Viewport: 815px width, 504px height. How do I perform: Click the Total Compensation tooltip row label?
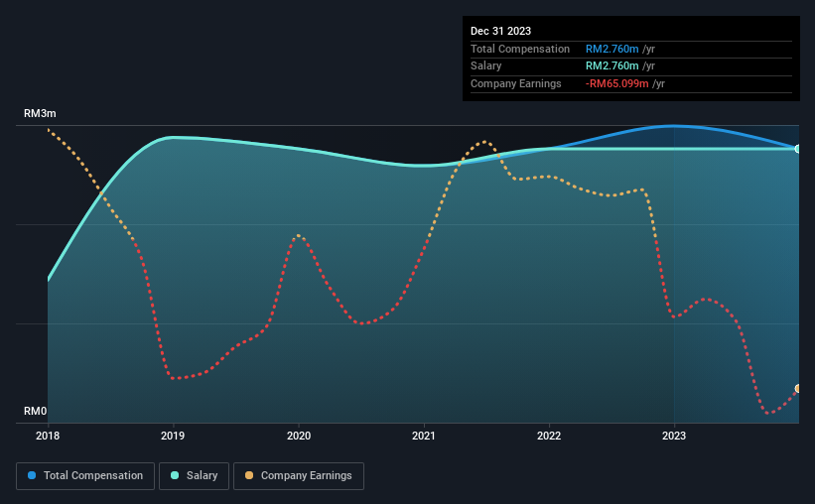click(520, 49)
